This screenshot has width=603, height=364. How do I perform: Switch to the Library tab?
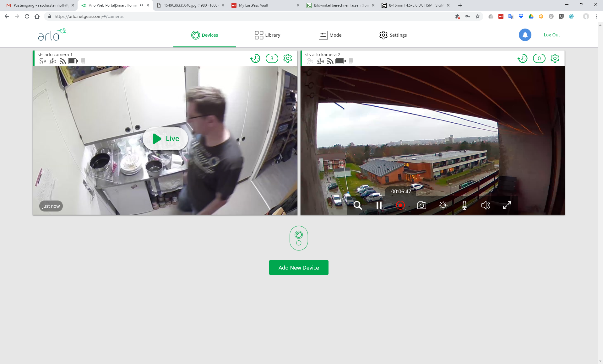click(x=268, y=35)
